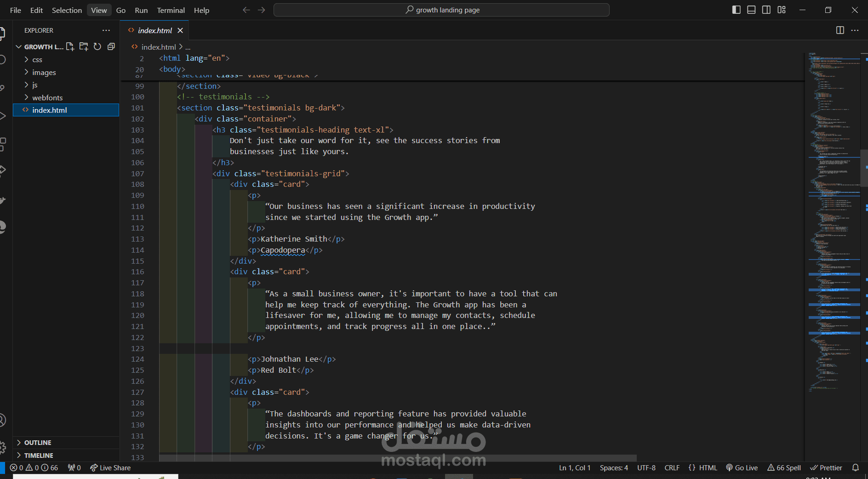Image resolution: width=868 pixels, height=479 pixels.
Task: Expand the TIMELINE section
Action: pos(66,455)
